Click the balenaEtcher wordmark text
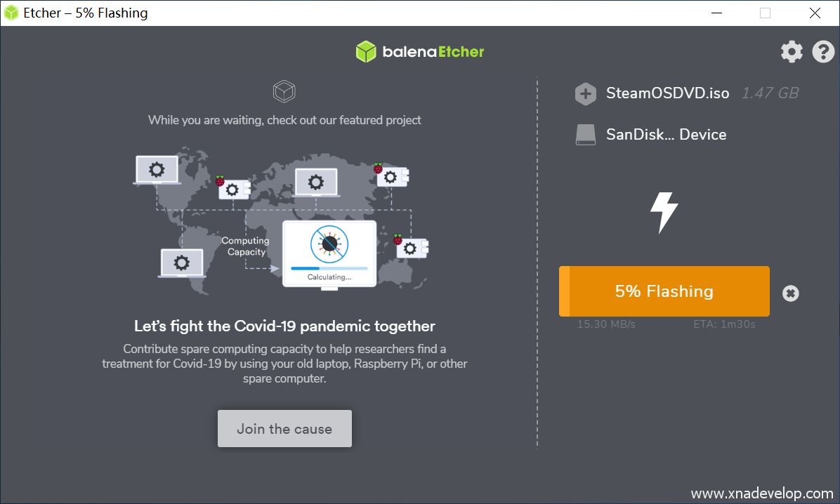 click(433, 51)
